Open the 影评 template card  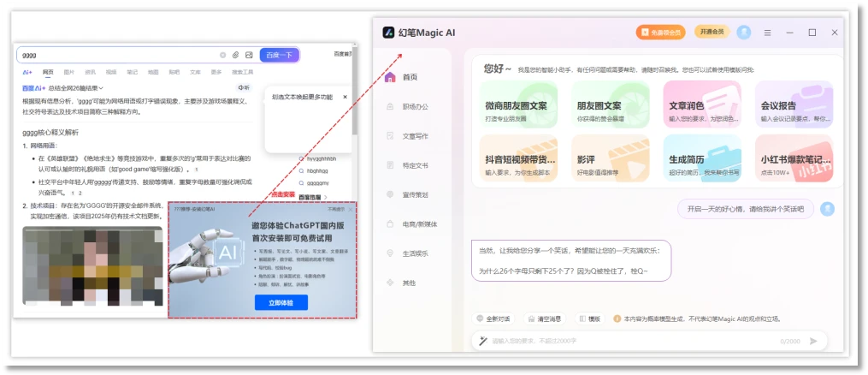[611, 158]
